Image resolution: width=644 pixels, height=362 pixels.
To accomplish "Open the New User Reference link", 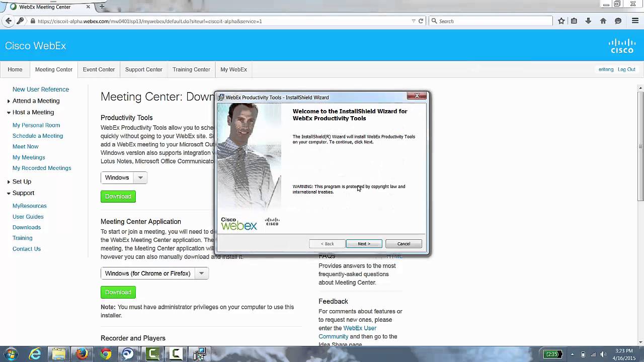I will 41,89.
